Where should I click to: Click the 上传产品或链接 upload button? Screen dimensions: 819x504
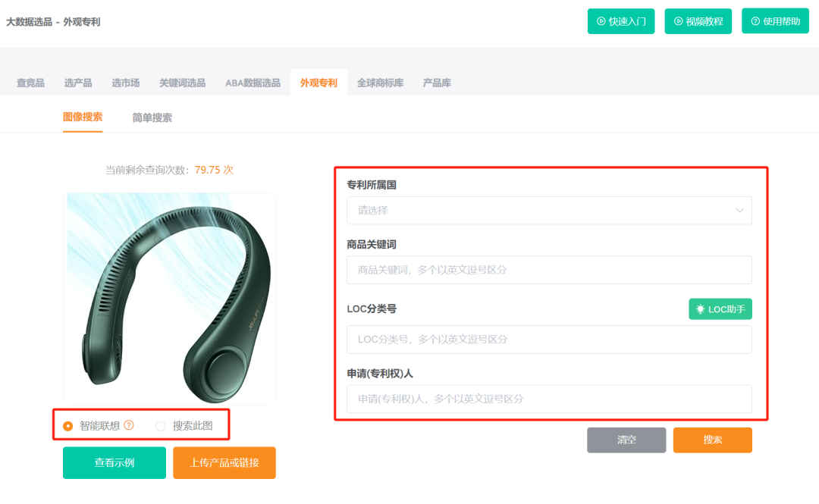(x=224, y=462)
